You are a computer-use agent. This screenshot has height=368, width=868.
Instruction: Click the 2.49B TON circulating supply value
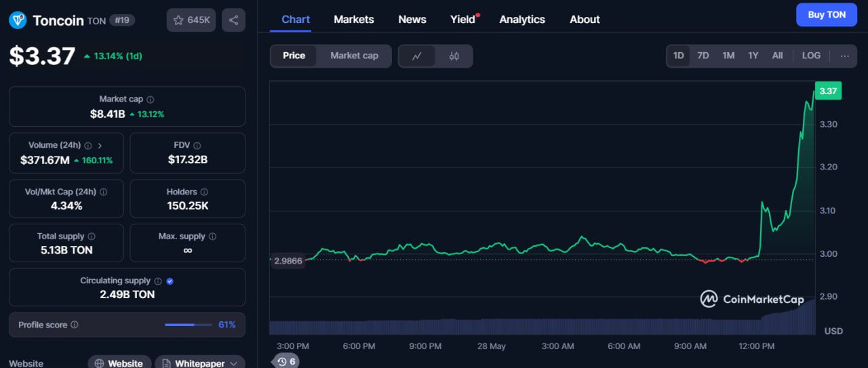127,294
